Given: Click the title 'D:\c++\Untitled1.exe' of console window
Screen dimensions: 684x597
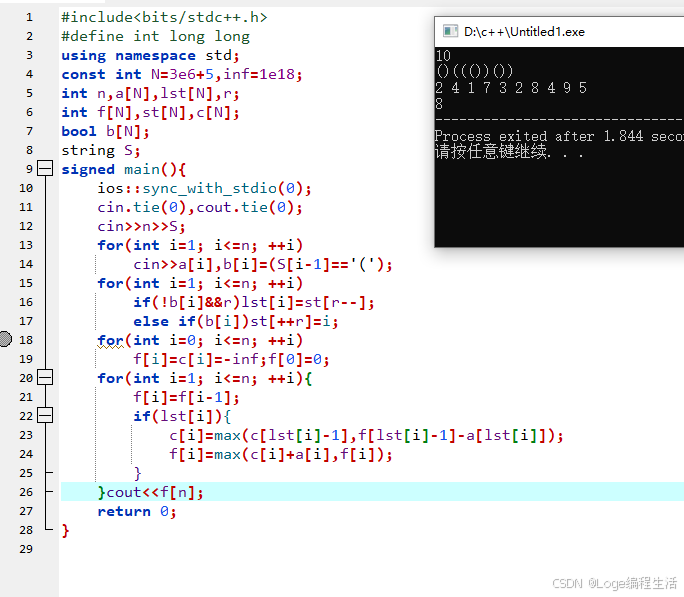Looking at the screenshot, I should pos(524,32).
